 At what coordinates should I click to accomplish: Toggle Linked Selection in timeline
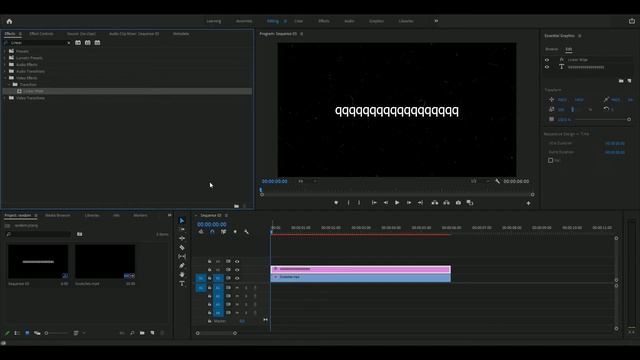224,232
